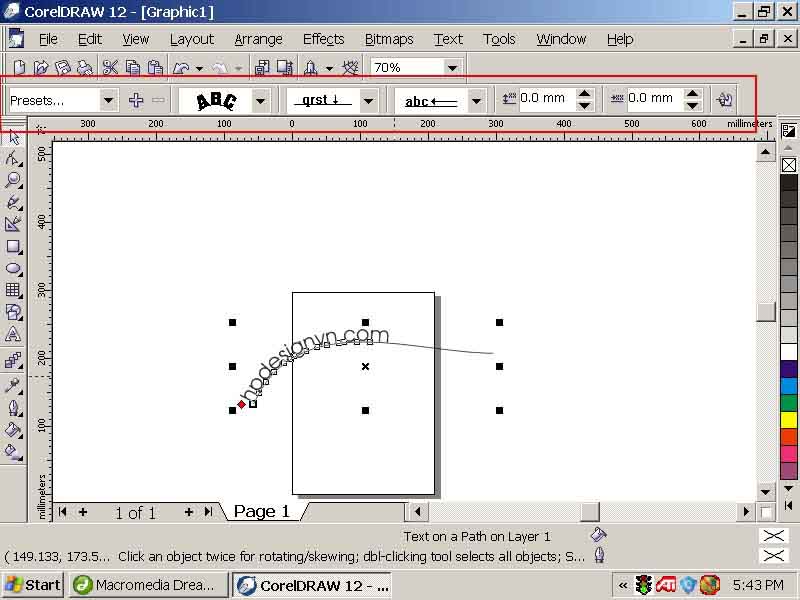
Task: Click the Undo arrow icon
Action: (182, 67)
